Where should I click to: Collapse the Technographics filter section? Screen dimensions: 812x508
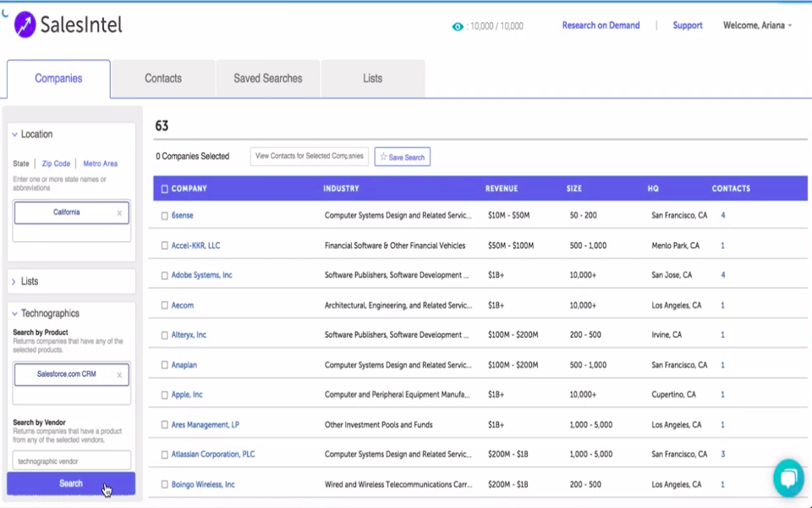point(14,313)
